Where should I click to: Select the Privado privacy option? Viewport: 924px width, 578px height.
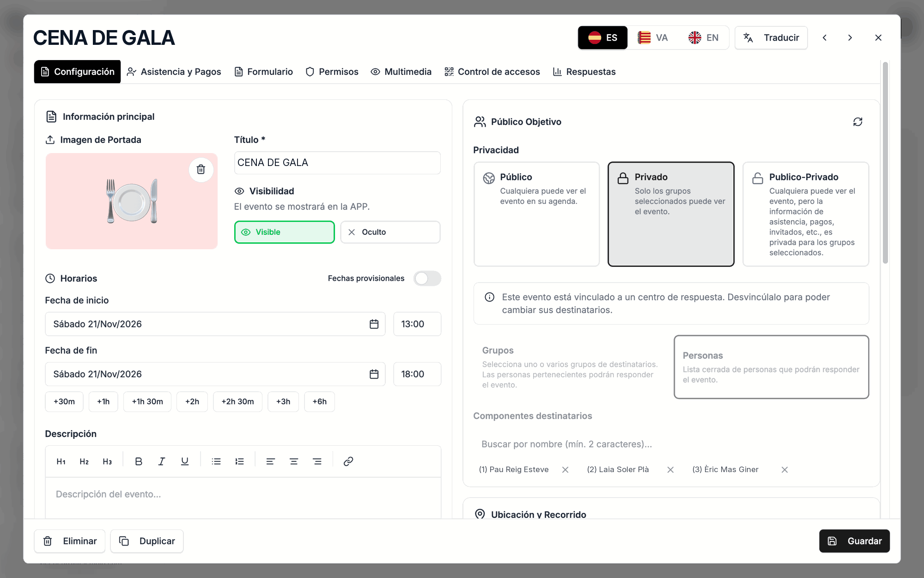click(671, 214)
